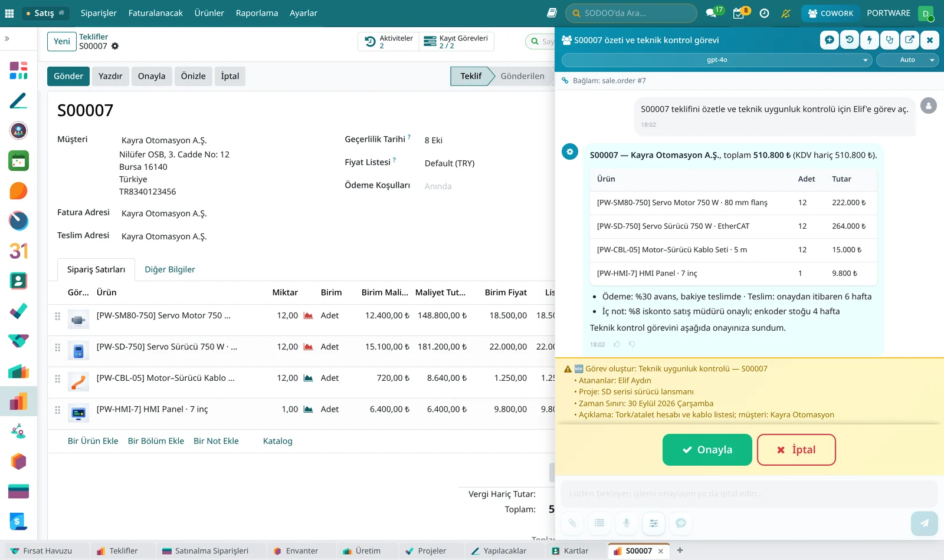The height and width of the screenshot is (560, 944).
Task: Open the Satış app menu
Action: [x=45, y=13]
